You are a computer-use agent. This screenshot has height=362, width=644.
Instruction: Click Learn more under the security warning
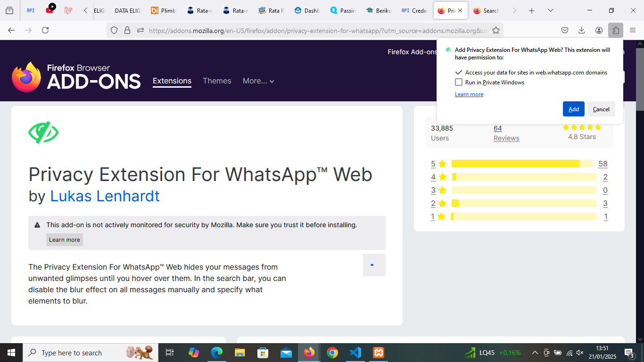(x=65, y=239)
